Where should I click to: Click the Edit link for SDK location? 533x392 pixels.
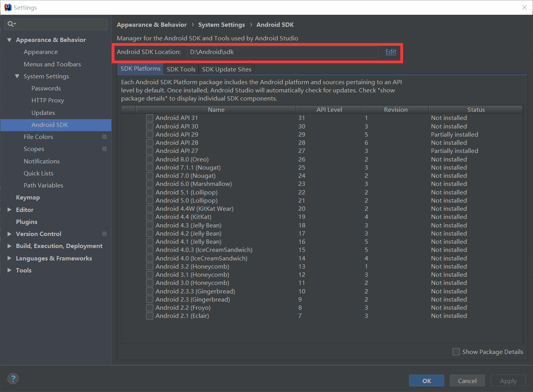391,52
